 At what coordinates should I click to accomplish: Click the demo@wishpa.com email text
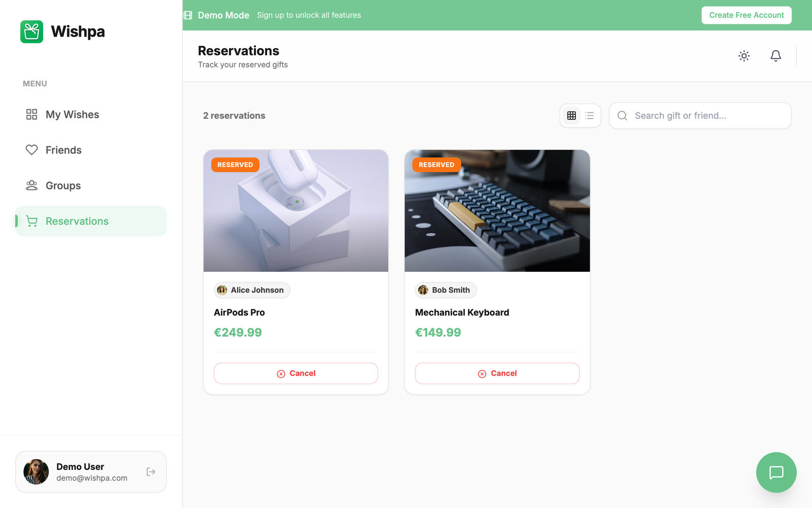(x=92, y=478)
